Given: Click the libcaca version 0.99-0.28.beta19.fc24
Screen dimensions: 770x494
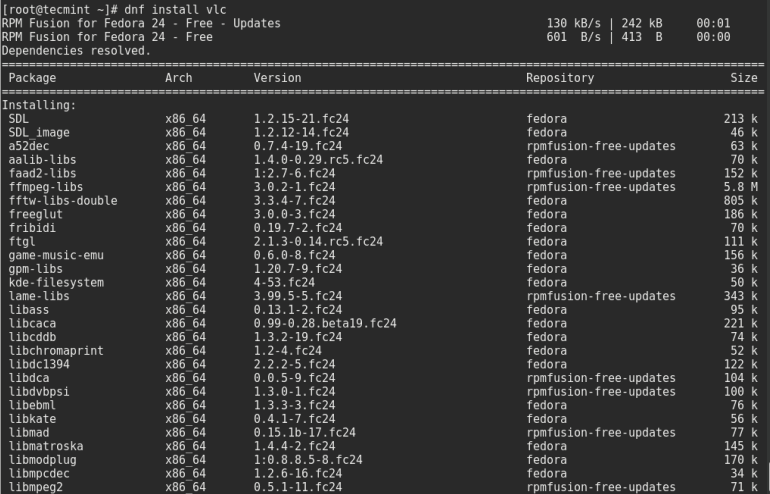Looking at the screenshot, I should point(325,323).
